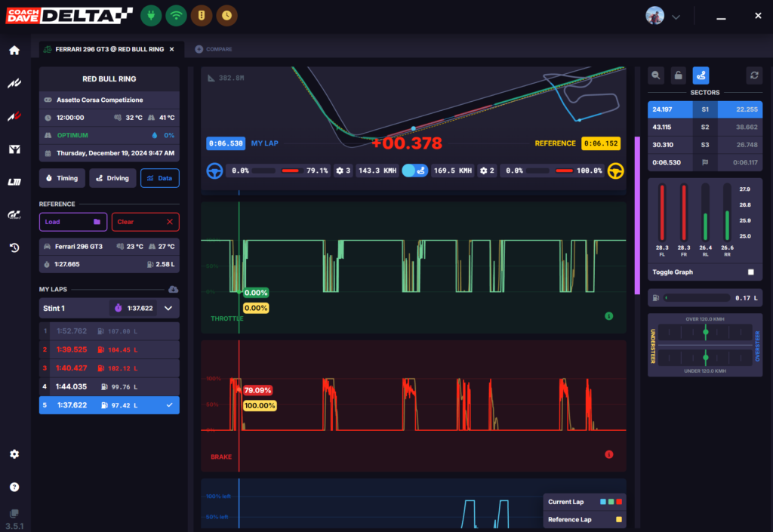
Task: Click the My Lap time 0:06.530 label
Action: pyautogui.click(x=226, y=143)
